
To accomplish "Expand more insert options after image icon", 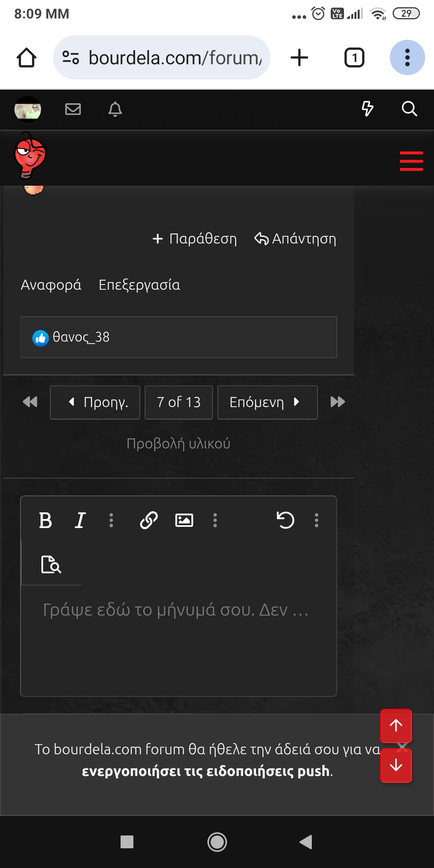I will click(x=215, y=520).
